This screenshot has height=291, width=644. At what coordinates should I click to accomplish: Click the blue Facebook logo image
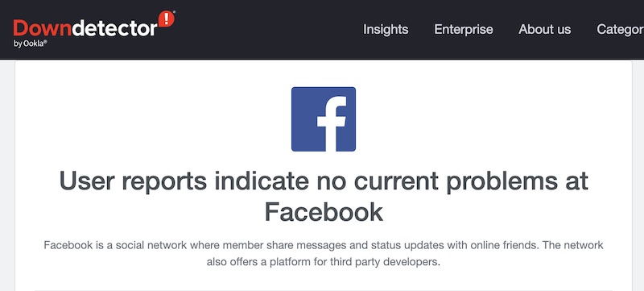324,119
